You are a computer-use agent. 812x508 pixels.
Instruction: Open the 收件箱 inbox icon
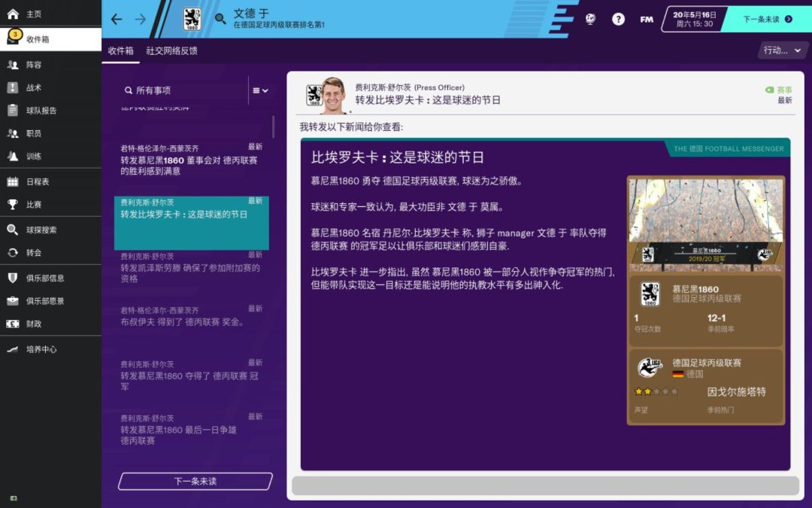tap(13, 39)
